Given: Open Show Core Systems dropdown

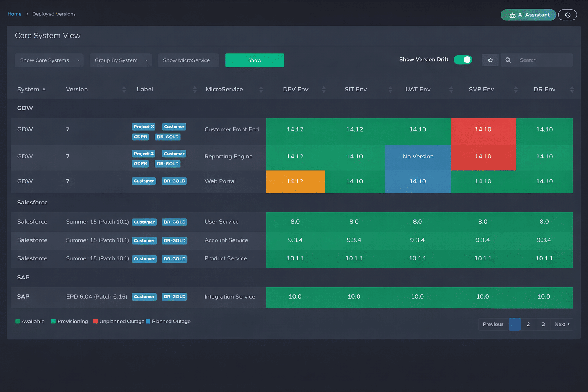Looking at the screenshot, I should [x=49, y=60].
